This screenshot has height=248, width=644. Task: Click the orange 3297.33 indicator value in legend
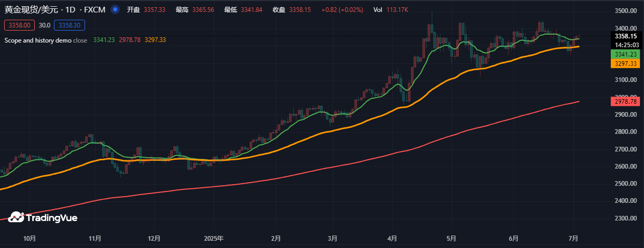(155, 40)
